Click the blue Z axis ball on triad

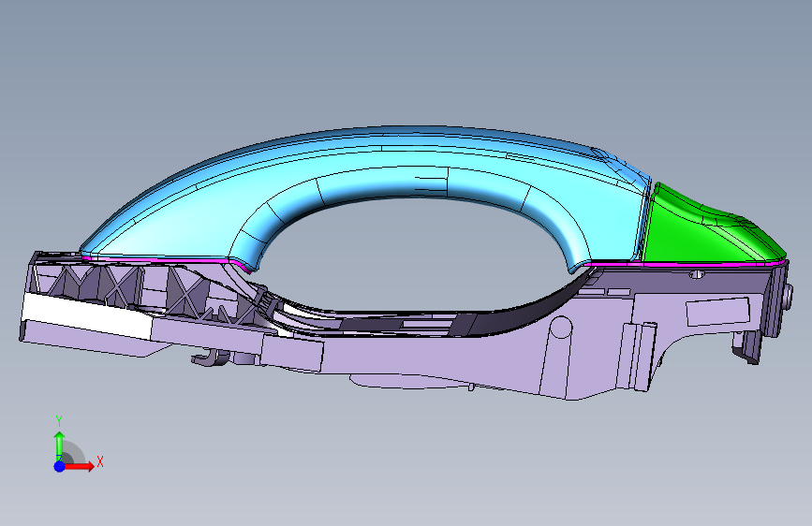59,466
